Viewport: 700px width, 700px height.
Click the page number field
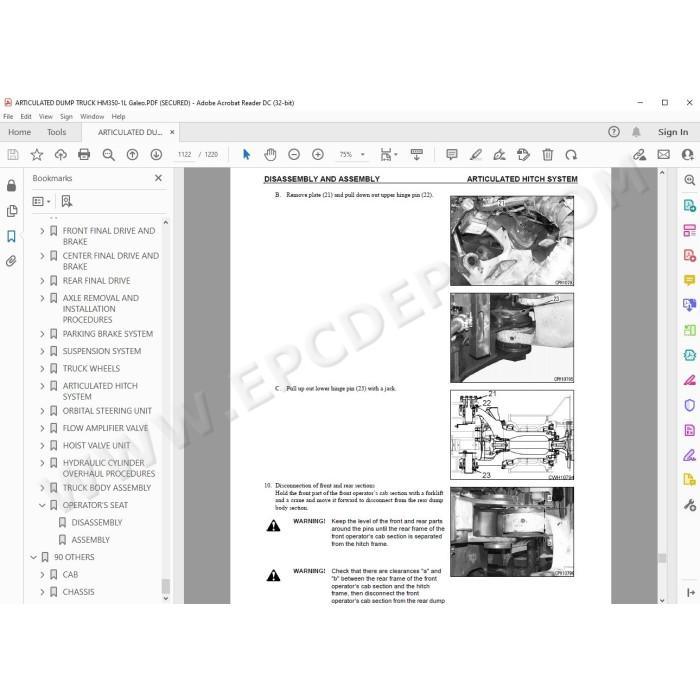point(184,154)
